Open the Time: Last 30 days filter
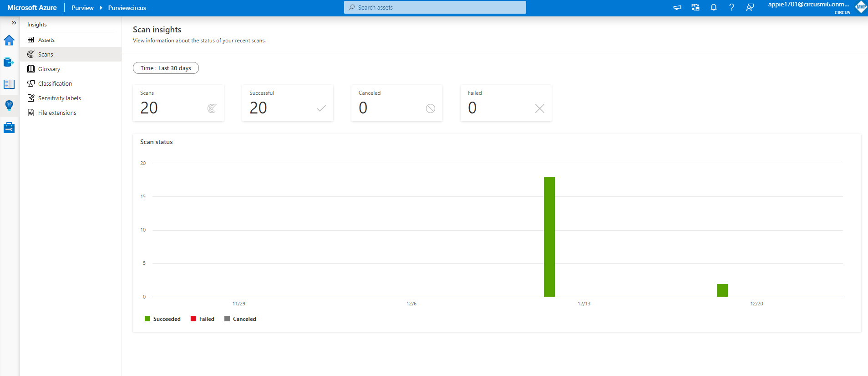 166,68
